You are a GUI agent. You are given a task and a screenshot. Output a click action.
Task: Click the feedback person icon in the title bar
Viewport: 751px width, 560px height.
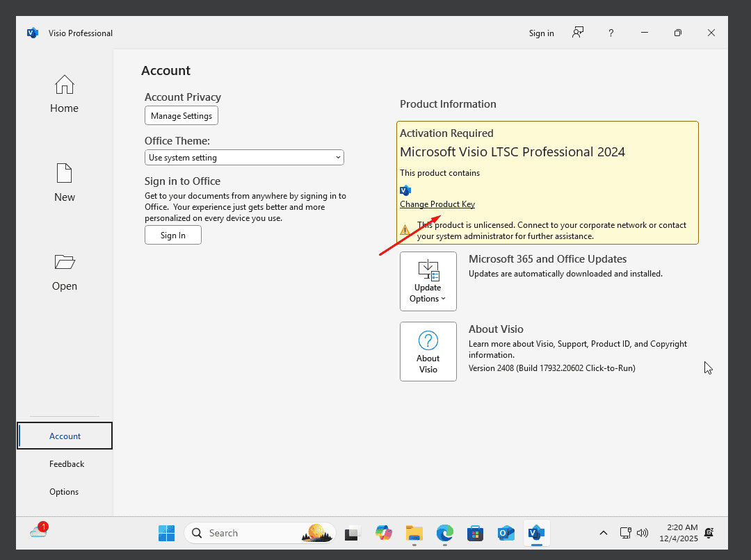pos(577,33)
